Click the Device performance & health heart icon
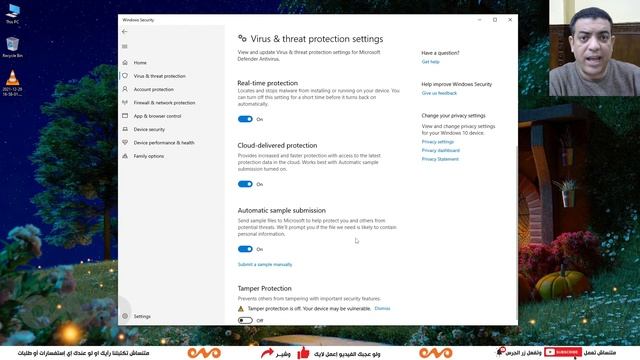 point(125,142)
